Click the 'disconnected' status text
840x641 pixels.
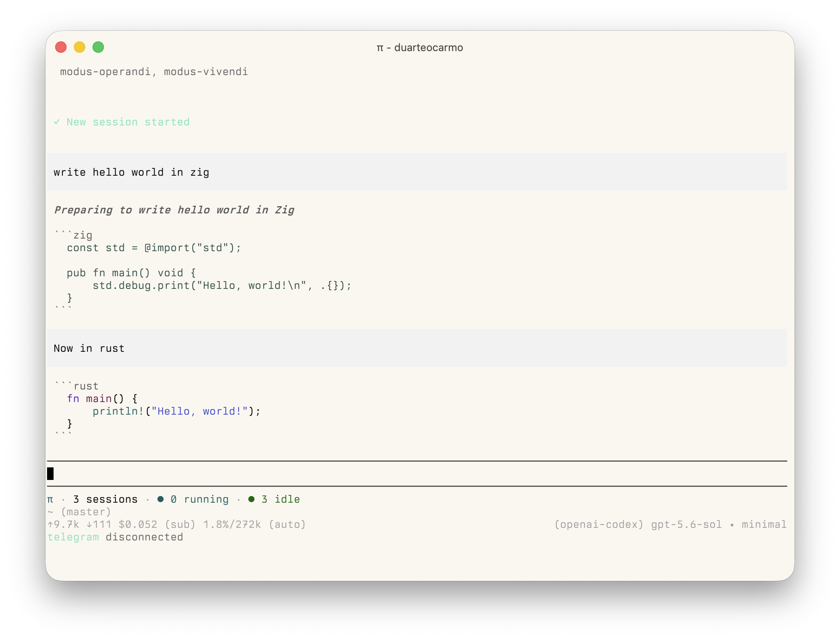point(144,537)
